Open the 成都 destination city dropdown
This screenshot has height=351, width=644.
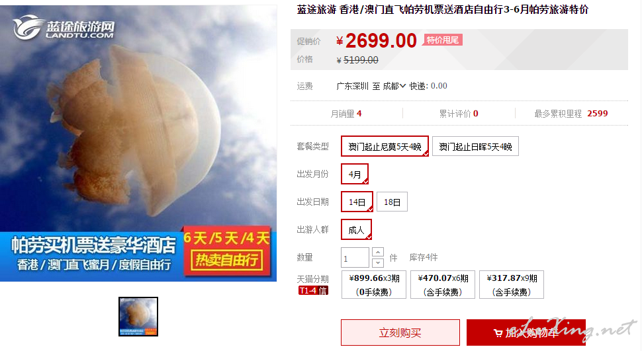pos(394,86)
